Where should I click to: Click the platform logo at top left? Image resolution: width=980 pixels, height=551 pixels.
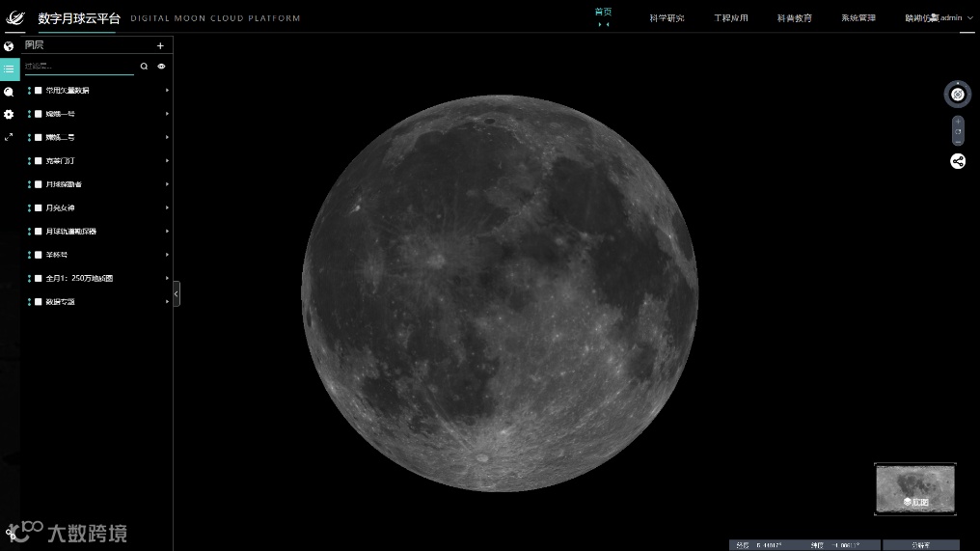15,18
